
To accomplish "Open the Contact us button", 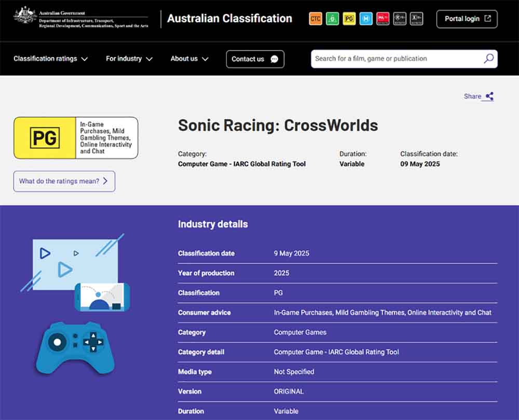I will [255, 59].
